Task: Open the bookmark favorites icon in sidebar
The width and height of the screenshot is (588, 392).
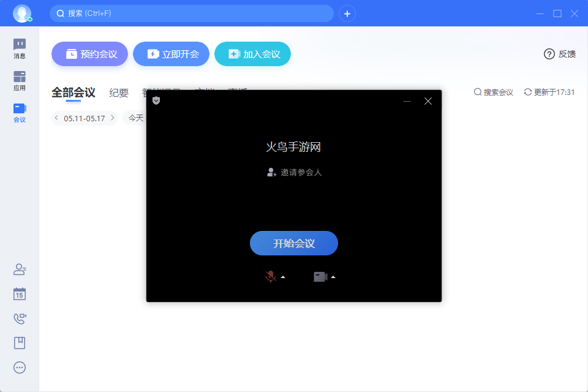Action: (20, 343)
